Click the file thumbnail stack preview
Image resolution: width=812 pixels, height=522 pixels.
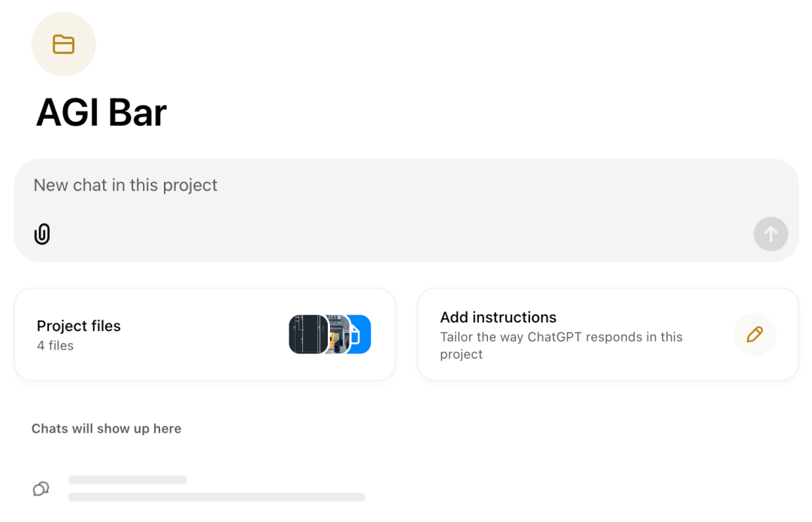click(x=329, y=334)
